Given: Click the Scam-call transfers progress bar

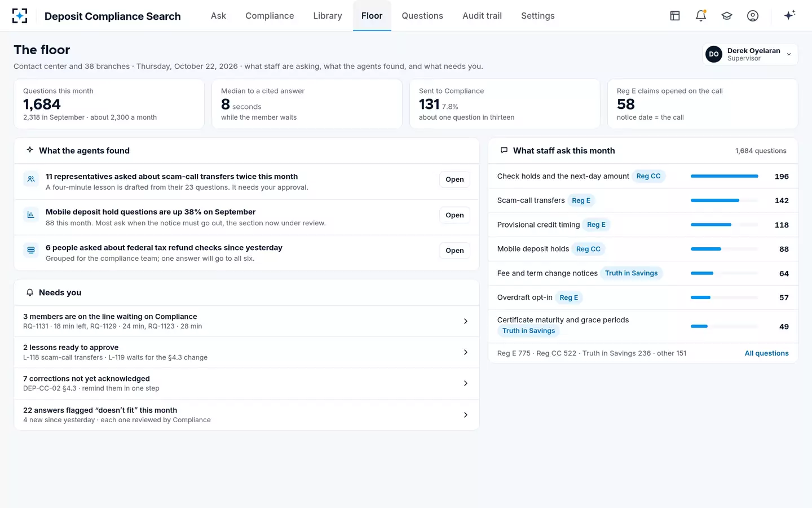Looking at the screenshot, I should (725, 200).
